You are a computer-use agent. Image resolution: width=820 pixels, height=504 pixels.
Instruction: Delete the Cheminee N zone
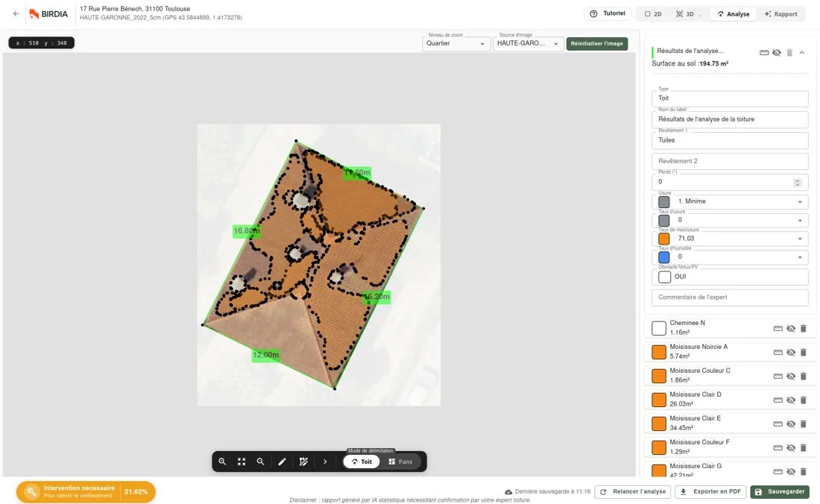pyautogui.click(x=804, y=328)
